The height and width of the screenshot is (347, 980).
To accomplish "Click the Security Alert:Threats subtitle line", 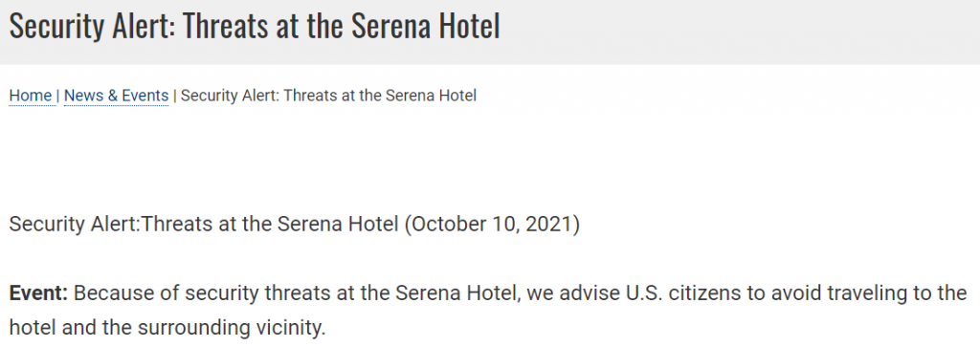I will tap(295, 224).
